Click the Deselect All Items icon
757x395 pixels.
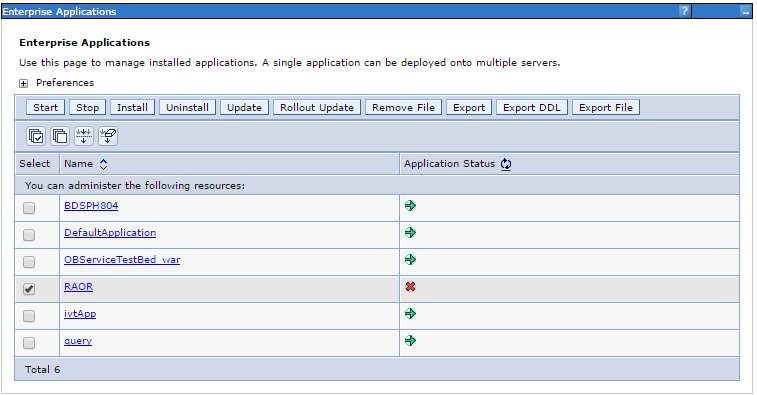click(x=60, y=136)
